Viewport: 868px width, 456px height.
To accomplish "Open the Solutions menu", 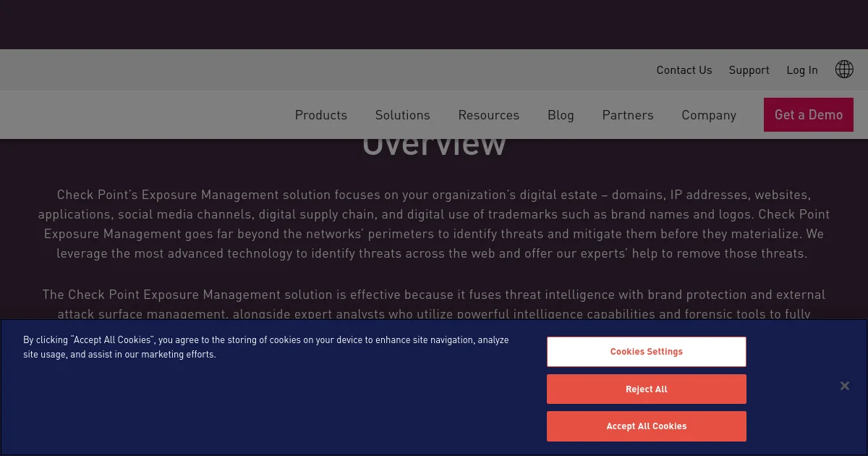I will 403,115.
